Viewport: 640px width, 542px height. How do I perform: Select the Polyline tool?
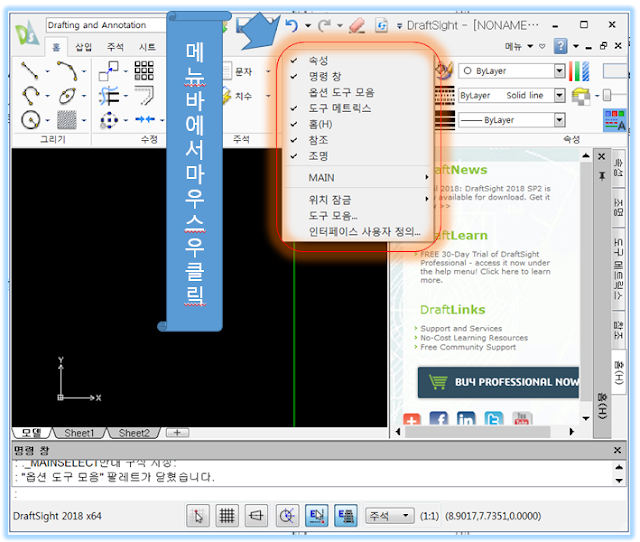[30, 95]
